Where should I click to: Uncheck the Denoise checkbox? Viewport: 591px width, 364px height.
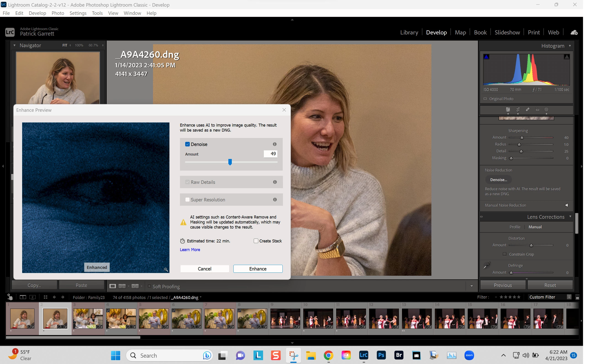click(187, 144)
